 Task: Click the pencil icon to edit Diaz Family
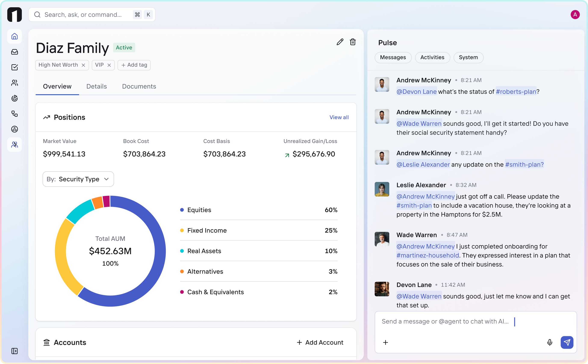pyautogui.click(x=340, y=42)
